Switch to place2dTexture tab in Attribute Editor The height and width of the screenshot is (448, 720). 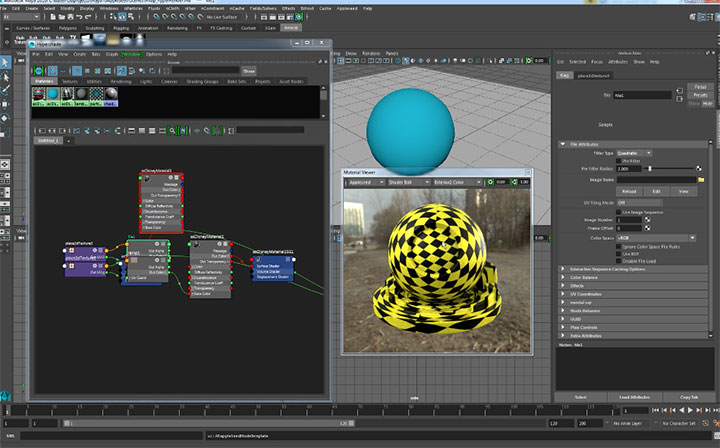coord(593,75)
